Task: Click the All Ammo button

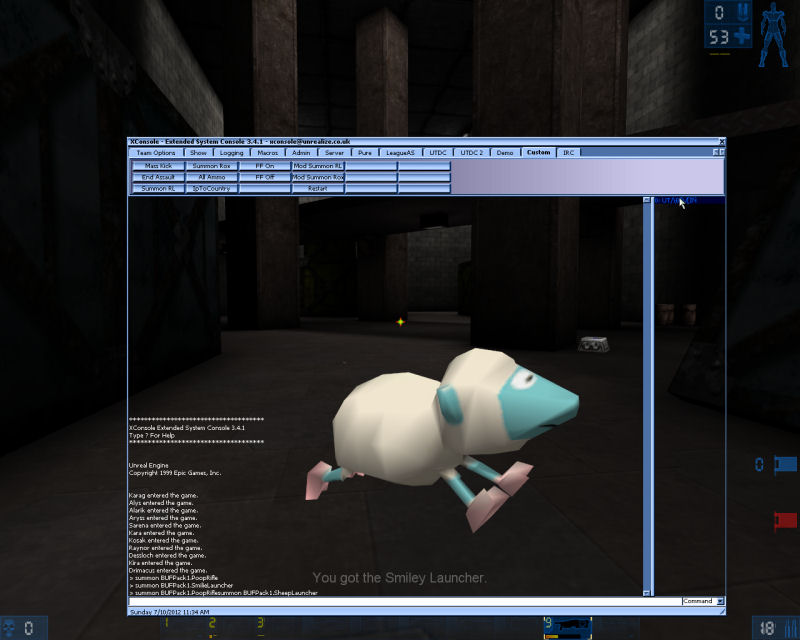Action: (210, 176)
